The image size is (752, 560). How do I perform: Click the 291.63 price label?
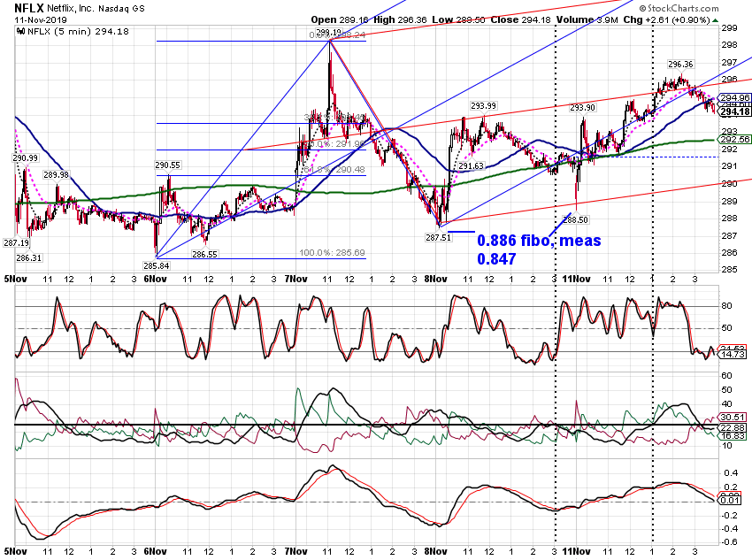(471, 166)
